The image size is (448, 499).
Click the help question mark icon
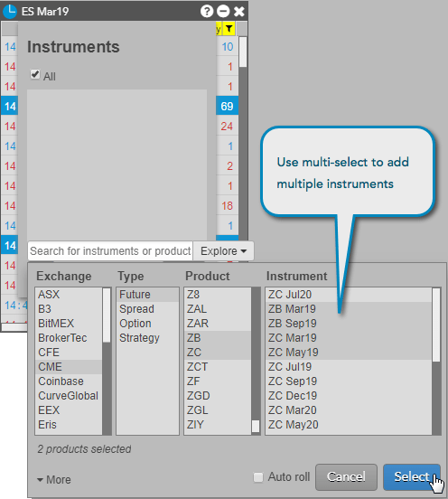(207, 12)
